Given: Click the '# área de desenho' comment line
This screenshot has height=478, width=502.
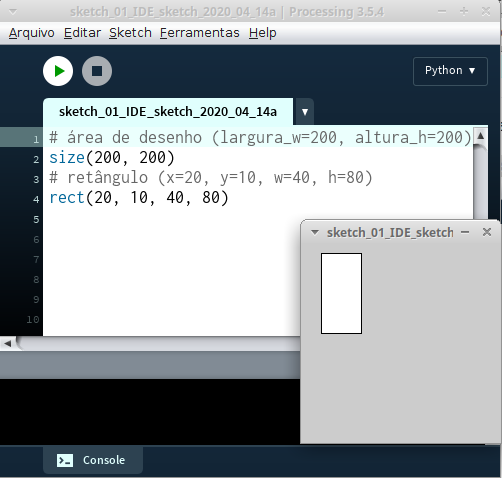Looking at the screenshot, I should pyautogui.click(x=260, y=138).
